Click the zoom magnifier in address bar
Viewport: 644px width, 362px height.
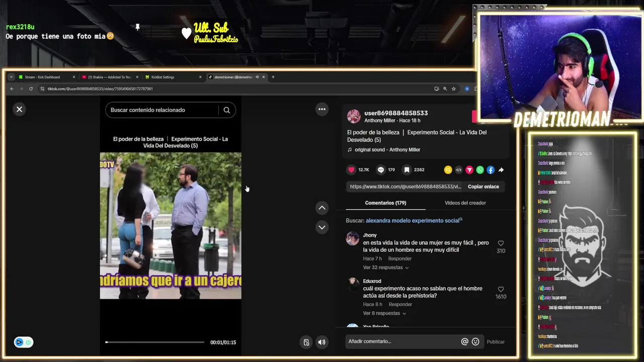(x=445, y=89)
